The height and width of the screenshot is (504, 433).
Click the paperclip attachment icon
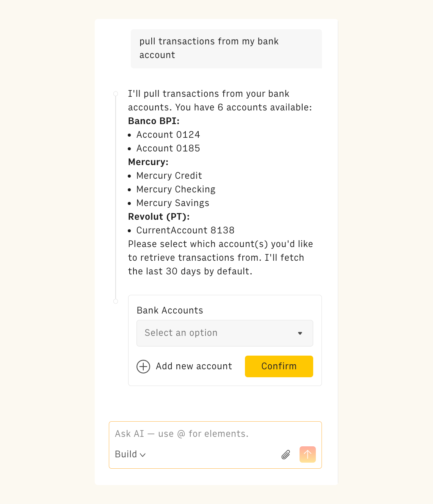click(286, 454)
